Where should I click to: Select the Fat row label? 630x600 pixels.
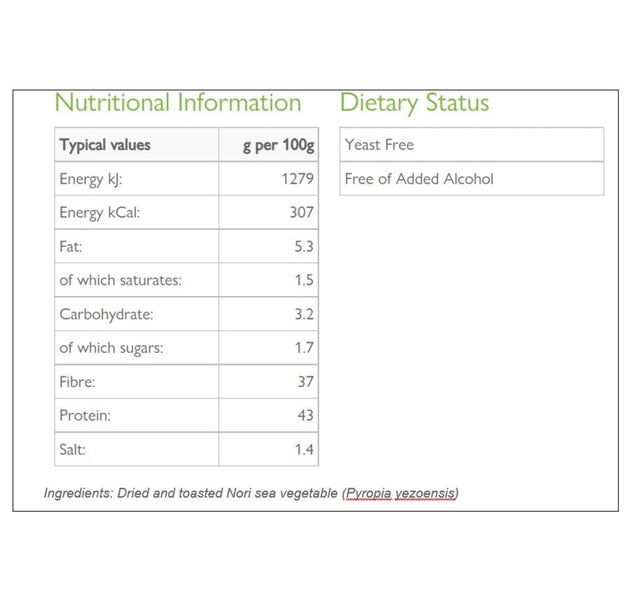coord(71,247)
